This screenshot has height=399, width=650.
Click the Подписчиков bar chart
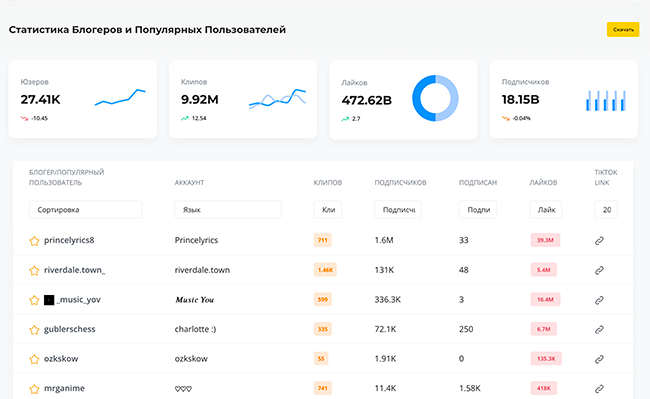point(606,101)
